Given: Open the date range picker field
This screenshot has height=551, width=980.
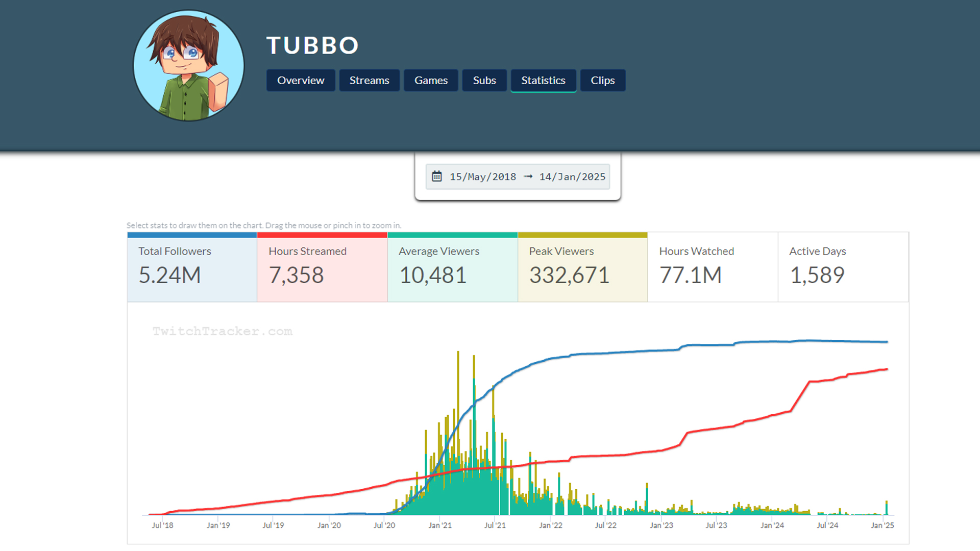Looking at the screenshot, I should click(x=518, y=177).
